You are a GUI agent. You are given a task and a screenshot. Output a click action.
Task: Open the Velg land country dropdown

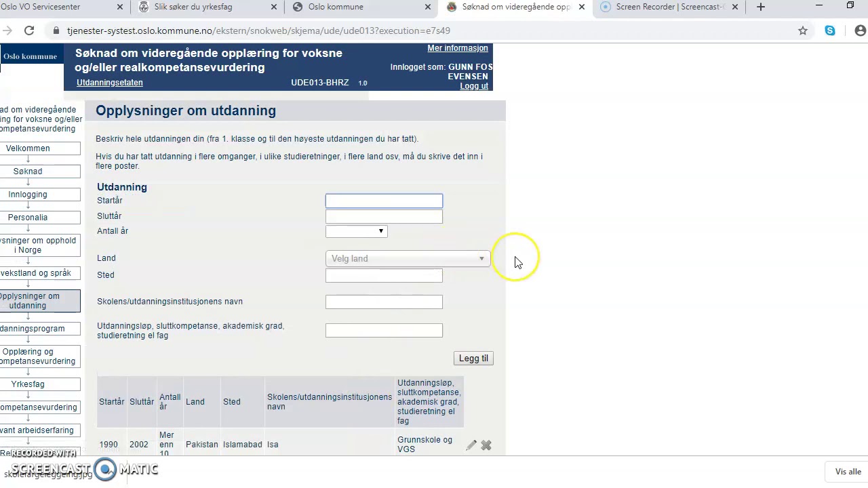(408, 258)
